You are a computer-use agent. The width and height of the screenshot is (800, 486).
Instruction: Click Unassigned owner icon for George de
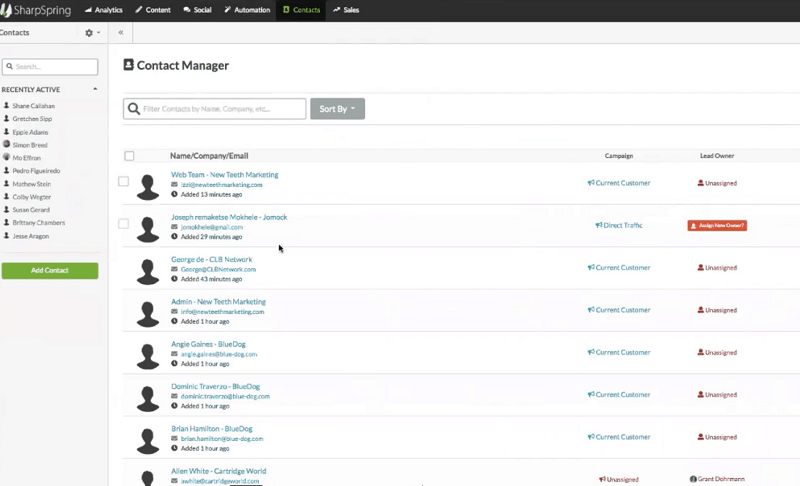700,268
